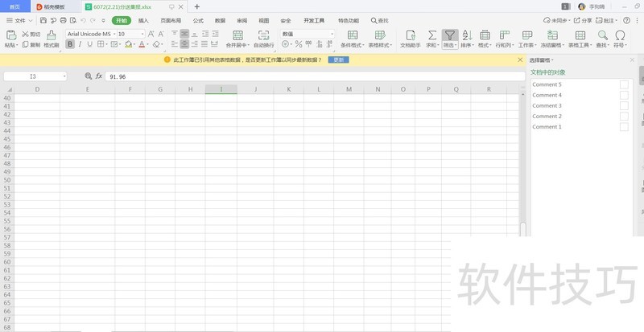Click the Paste (粘贴) clipboard icon
This screenshot has height=332, width=644.
coord(11,35)
